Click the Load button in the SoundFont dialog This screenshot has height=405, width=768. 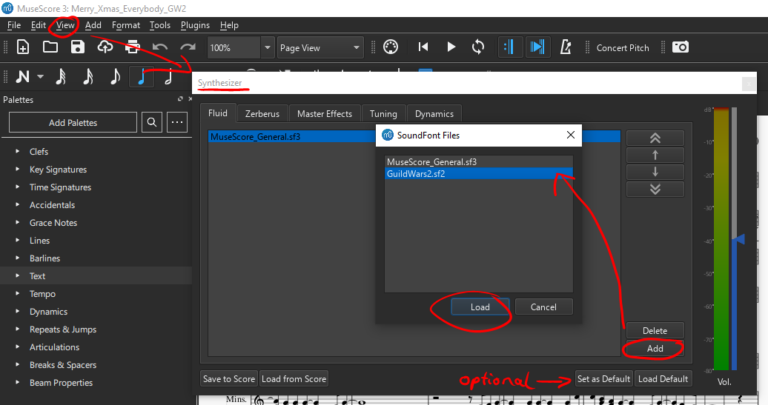point(480,307)
